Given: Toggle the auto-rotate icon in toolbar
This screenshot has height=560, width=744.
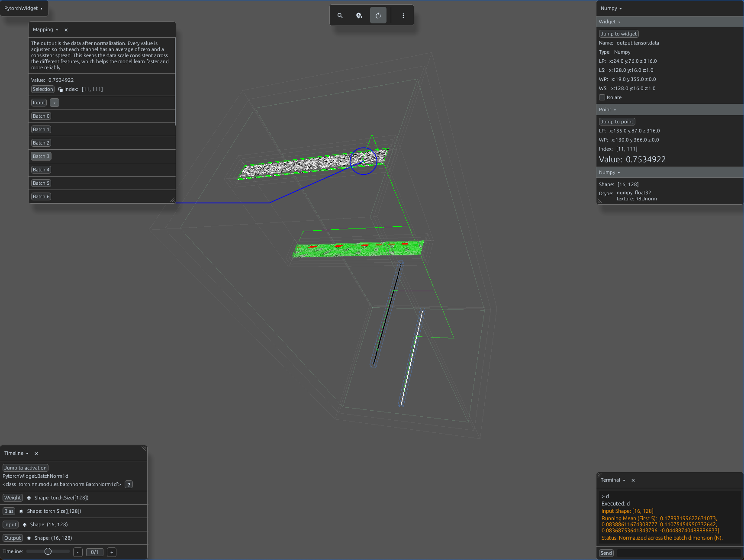Looking at the screenshot, I should (x=378, y=16).
